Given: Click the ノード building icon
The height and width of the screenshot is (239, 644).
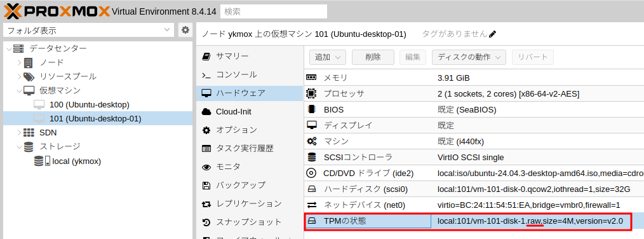Looking at the screenshot, I should (28, 62).
